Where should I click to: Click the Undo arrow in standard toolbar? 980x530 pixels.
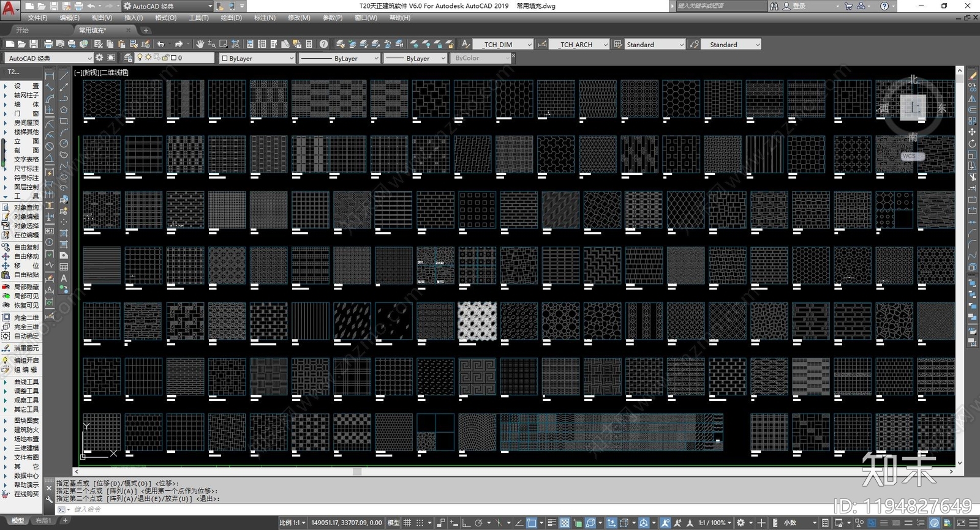tap(160, 44)
